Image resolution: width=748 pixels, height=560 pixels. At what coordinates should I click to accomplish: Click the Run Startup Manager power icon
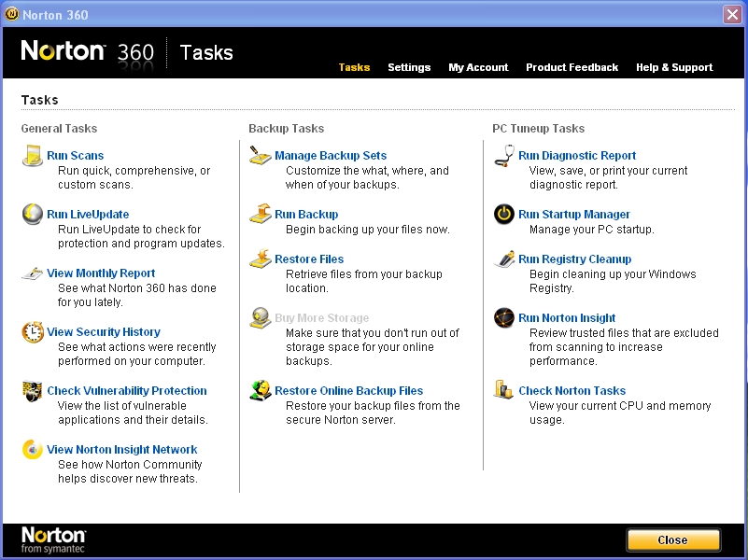pyautogui.click(x=503, y=214)
